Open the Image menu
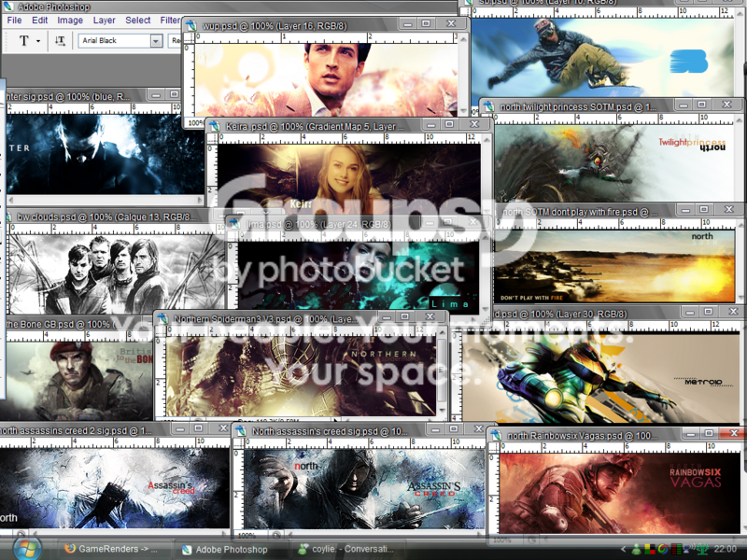This screenshot has width=747, height=560. coord(70,20)
